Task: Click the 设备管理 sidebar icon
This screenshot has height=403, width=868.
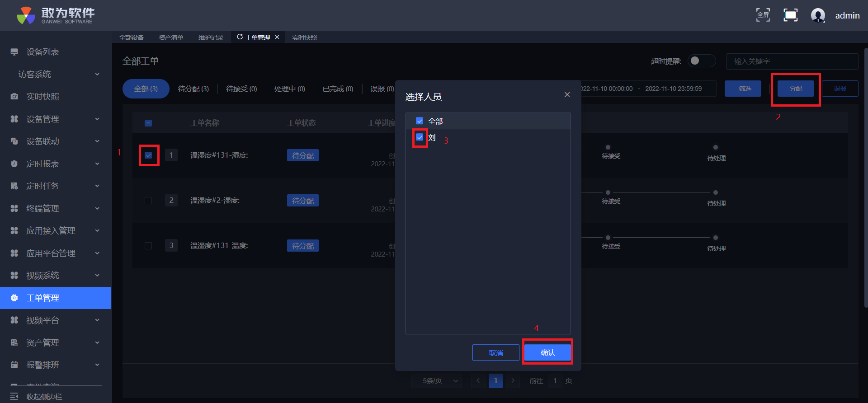Action: click(14, 119)
